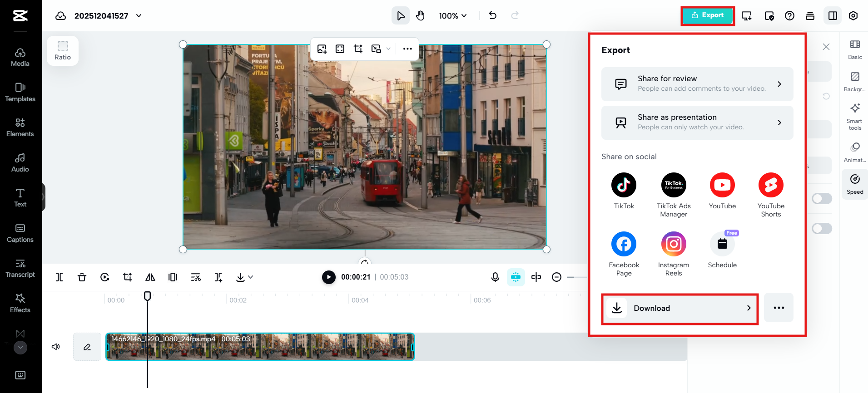The image size is (868, 393).
Task: Redo the last action
Action: (515, 15)
